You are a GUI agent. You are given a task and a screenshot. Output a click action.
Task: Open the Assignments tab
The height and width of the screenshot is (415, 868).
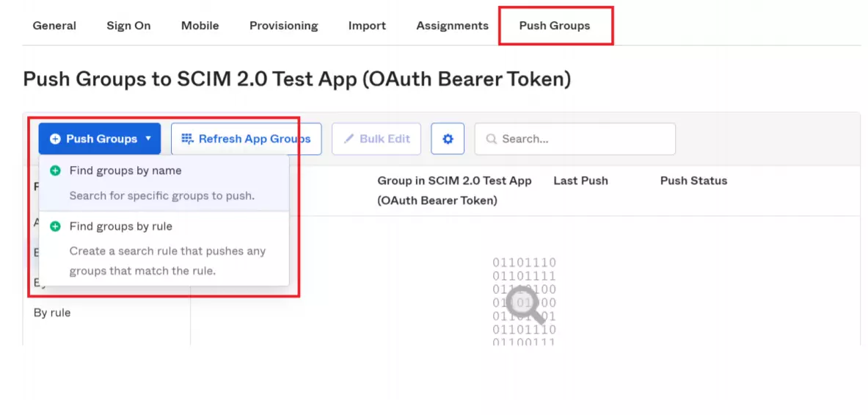[452, 26]
